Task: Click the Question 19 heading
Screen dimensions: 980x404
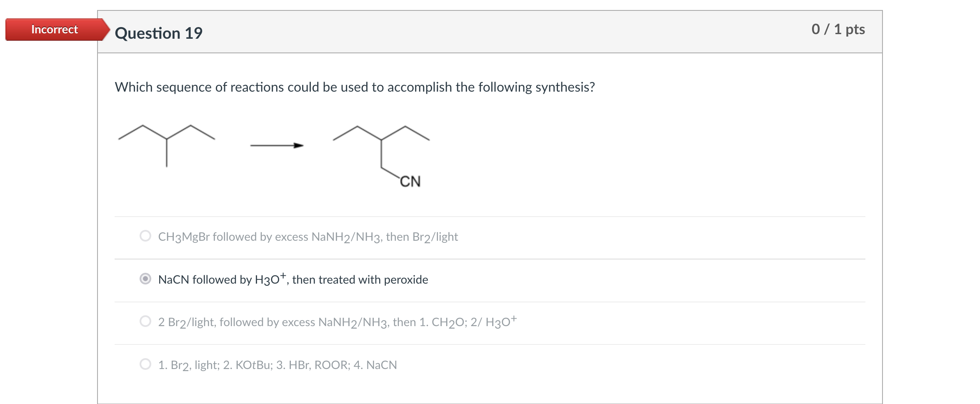Action: pos(159,32)
